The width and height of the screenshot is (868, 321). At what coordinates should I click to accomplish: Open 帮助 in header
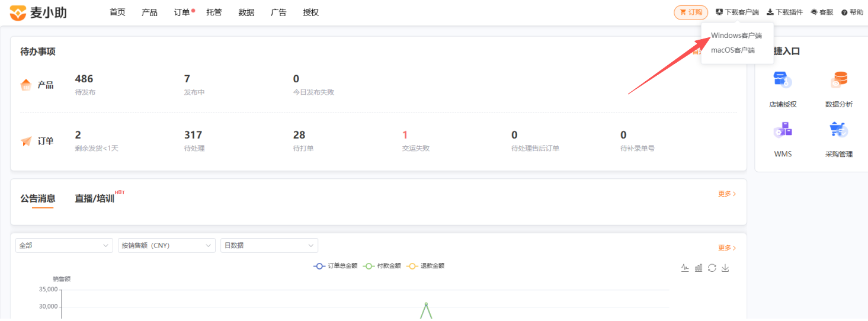[853, 12]
